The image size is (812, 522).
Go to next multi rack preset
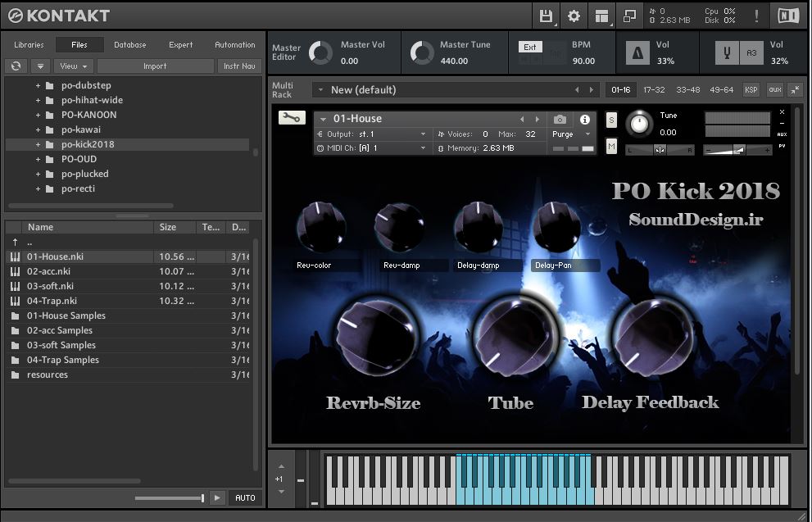[592, 89]
